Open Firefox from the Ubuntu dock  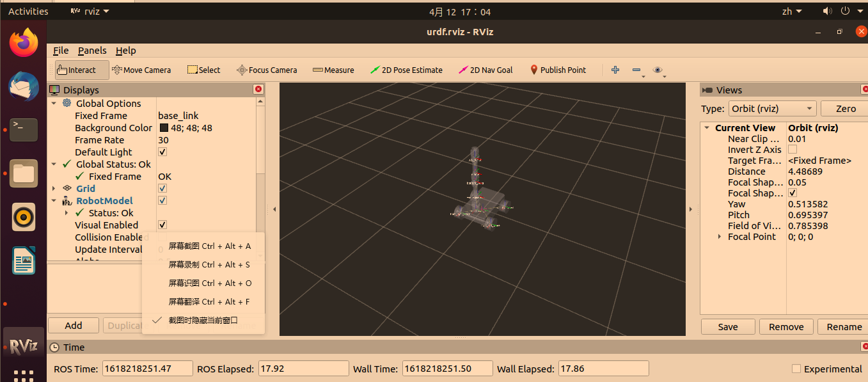point(24,43)
